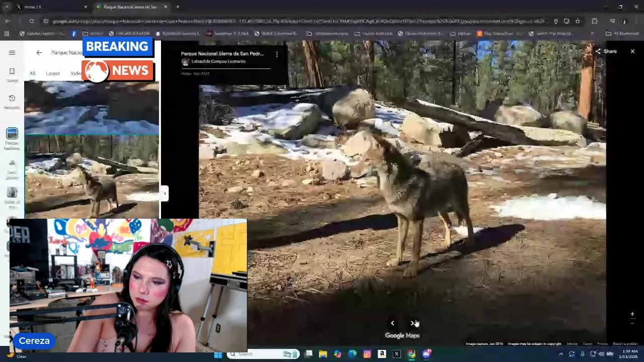
Task: Reload the current page
Action: [x=32, y=21]
